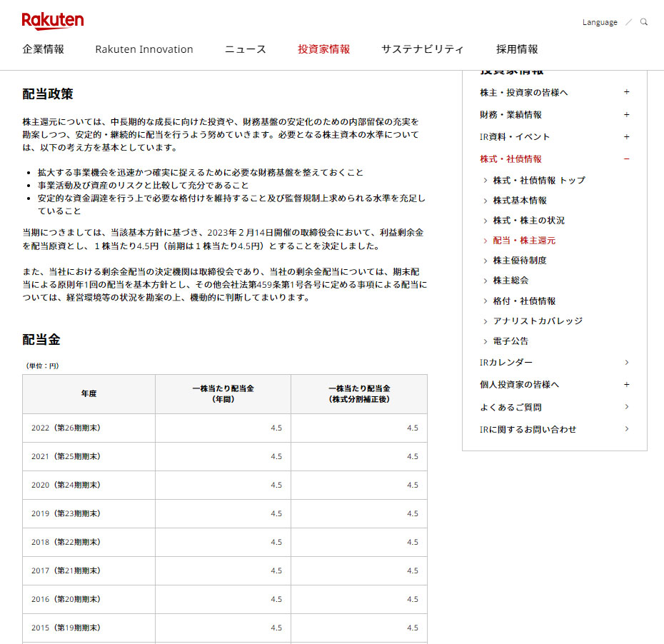This screenshot has width=664, height=644.
Task: Click the Rakuten logo
Action: coord(52,21)
